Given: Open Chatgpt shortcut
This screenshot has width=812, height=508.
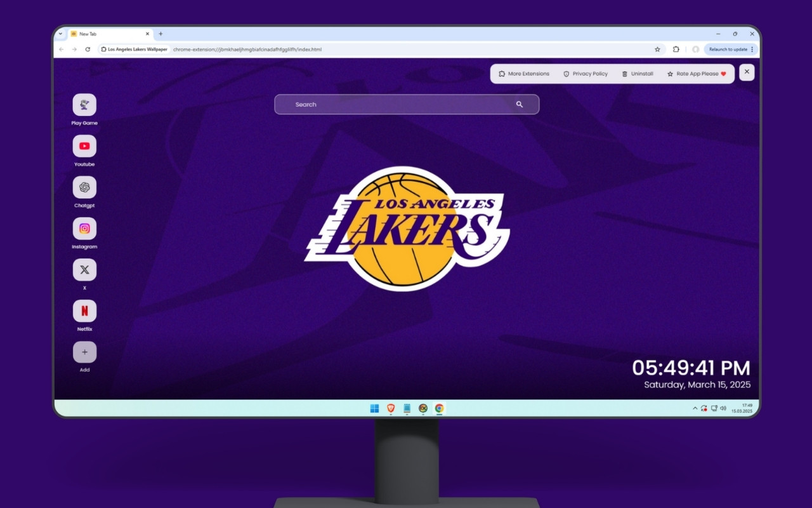Looking at the screenshot, I should 84,187.
